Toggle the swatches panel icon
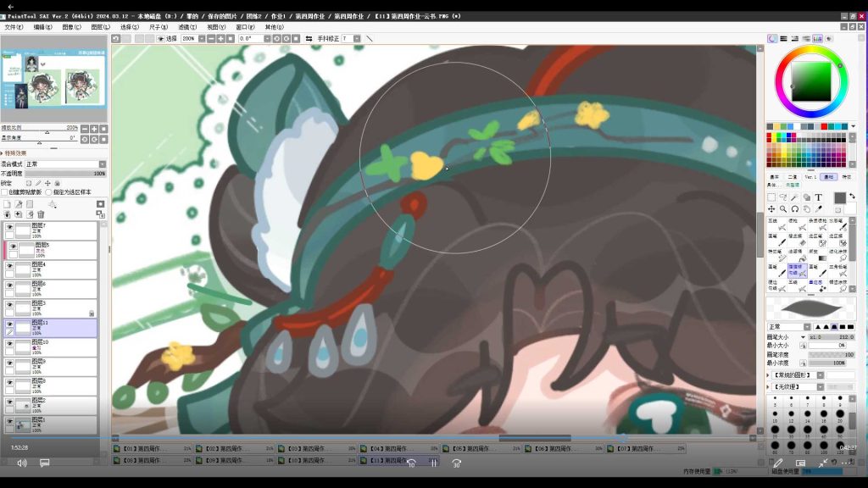Viewport: 868px width, 488px height. pyautogui.click(x=818, y=39)
